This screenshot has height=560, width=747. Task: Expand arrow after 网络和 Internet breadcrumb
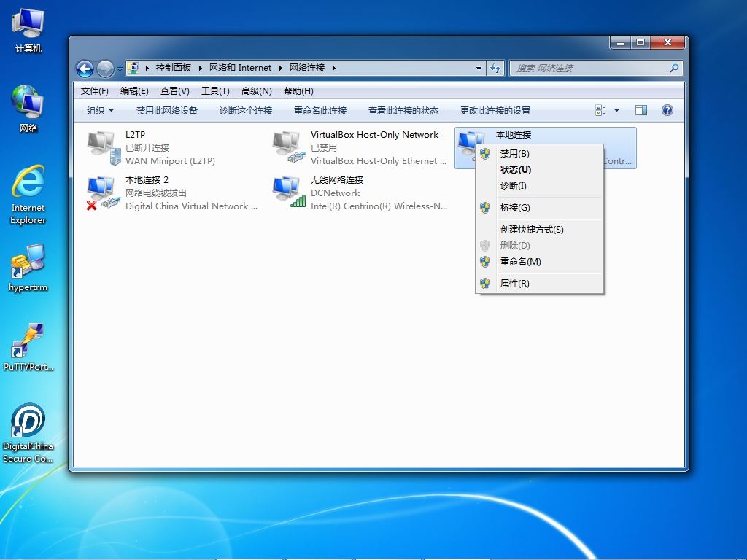click(281, 68)
